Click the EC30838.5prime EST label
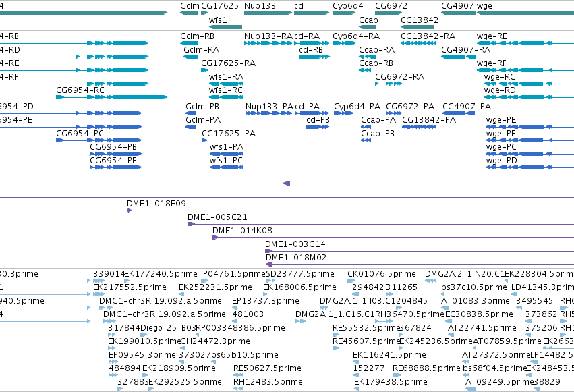574x392 pixels. point(479,315)
